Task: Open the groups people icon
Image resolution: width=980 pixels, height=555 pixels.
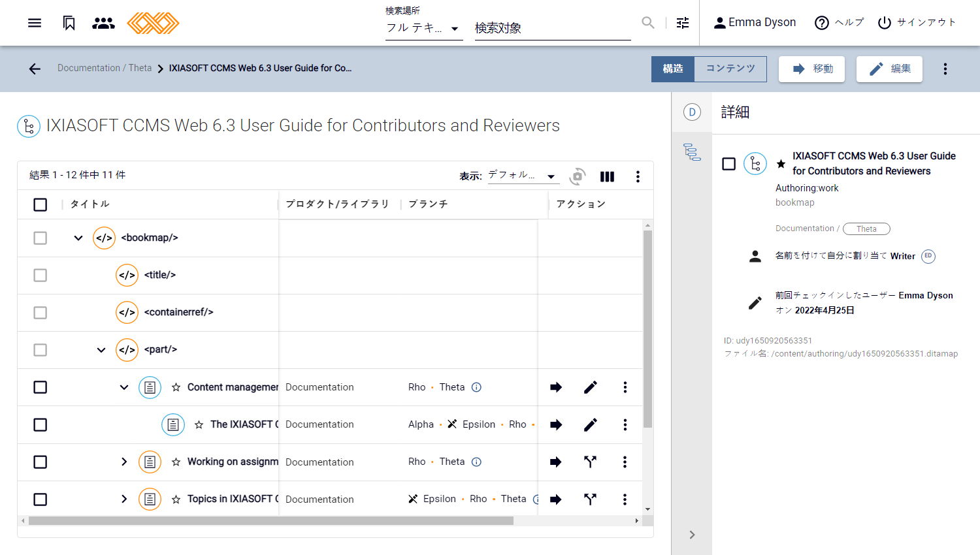Action: tap(103, 23)
